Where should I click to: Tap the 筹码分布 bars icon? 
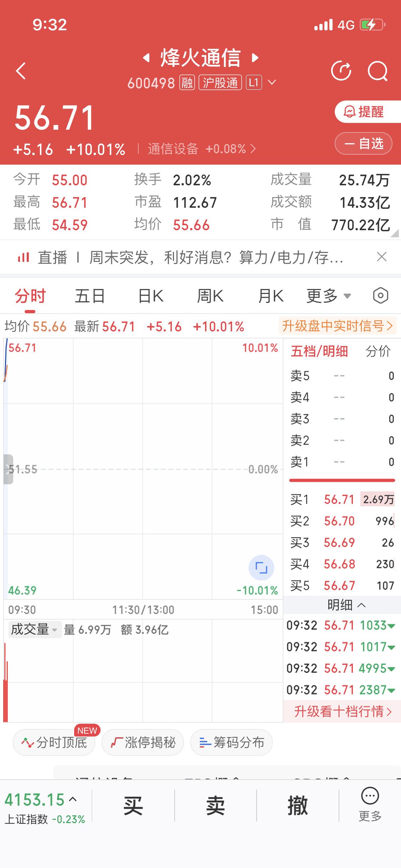click(205, 743)
